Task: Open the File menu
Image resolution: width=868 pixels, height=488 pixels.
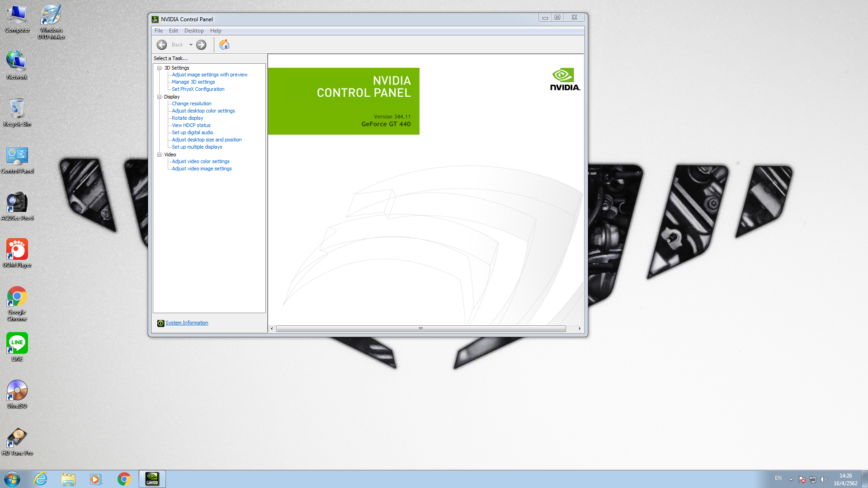Action: pos(159,31)
